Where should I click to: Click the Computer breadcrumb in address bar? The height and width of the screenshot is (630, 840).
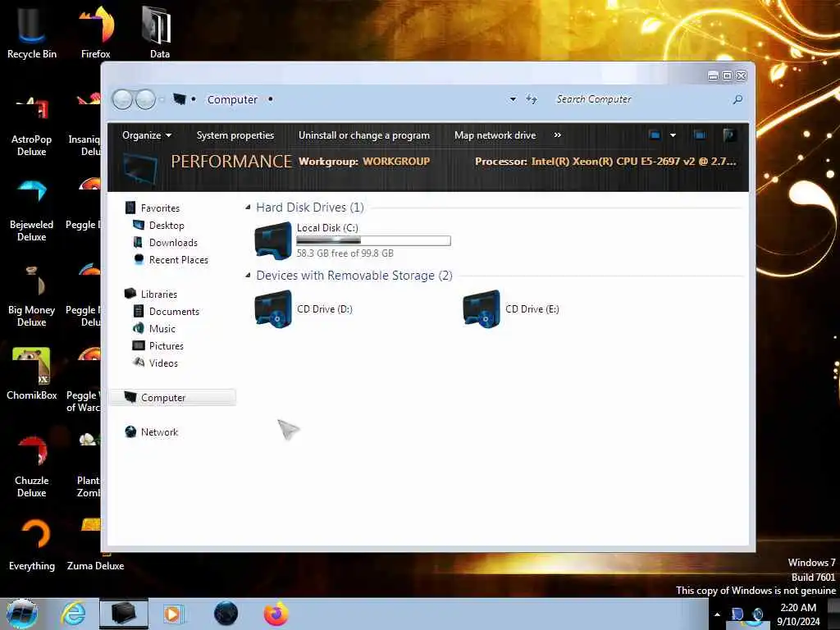tap(232, 99)
